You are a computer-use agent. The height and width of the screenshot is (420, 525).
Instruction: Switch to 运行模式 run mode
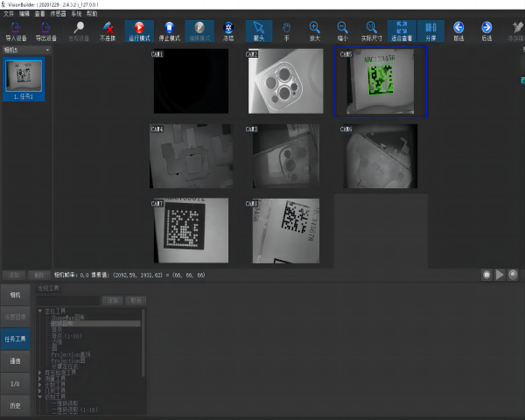[139, 31]
